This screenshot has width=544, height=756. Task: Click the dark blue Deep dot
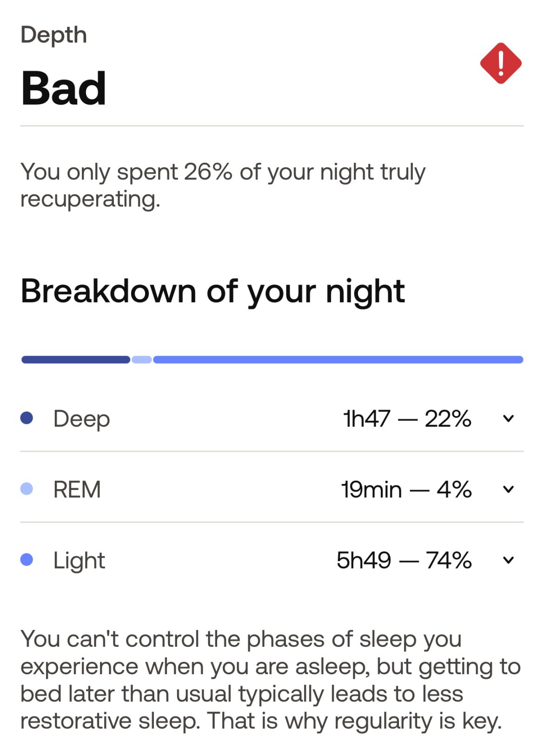point(27,418)
